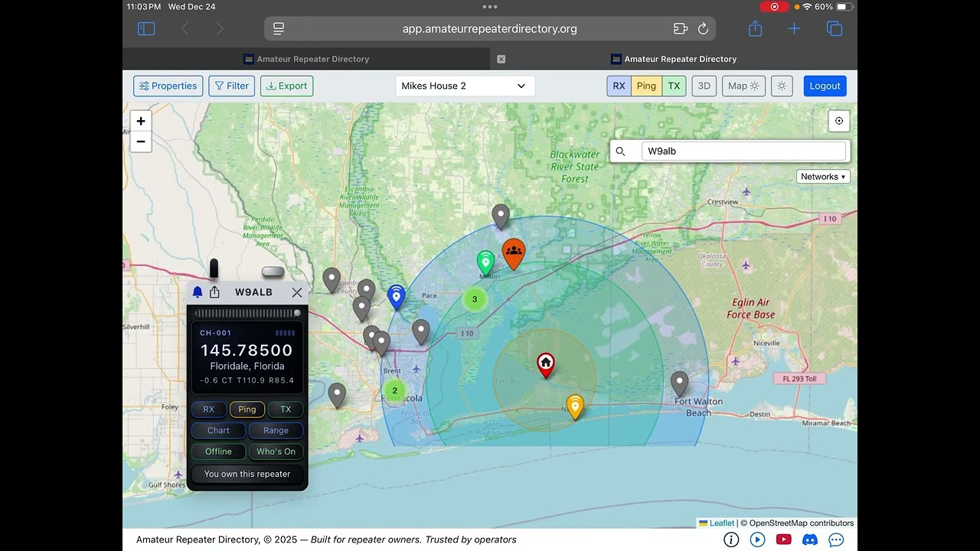This screenshot has width=980, height=551.
Task: Toggle the Ping layer in top toolbar
Action: coord(646,86)
